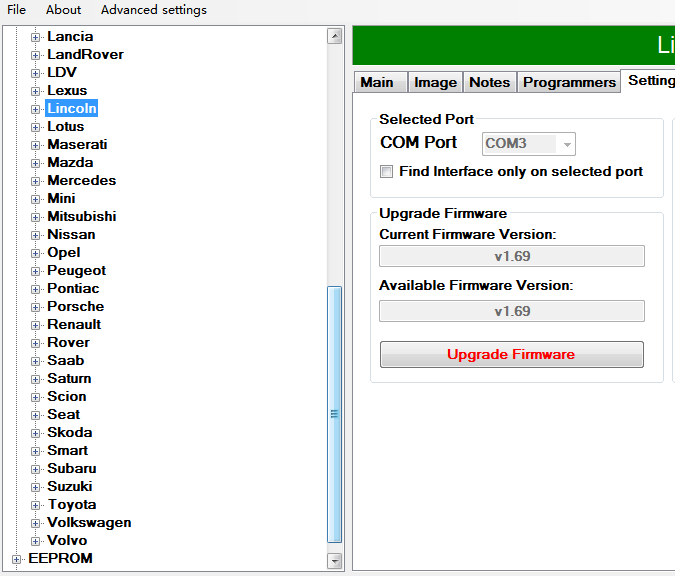This screenshot has height=576, width=679.
Task: Select Smart in the tree
Action: (x=68, y=450)
